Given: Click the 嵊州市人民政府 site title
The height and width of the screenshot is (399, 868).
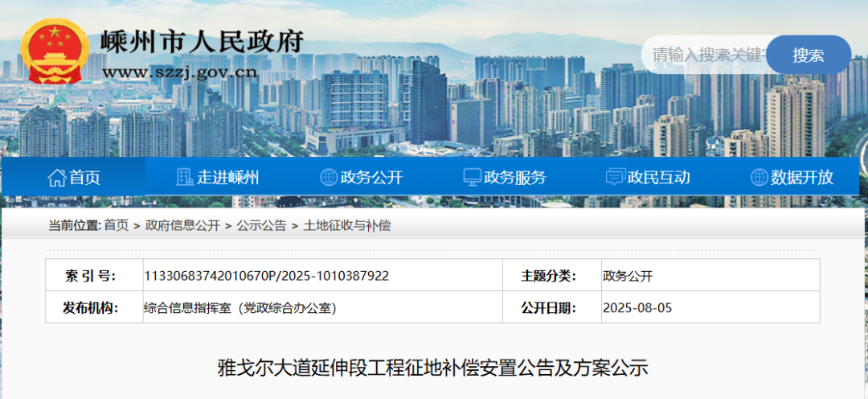Looking at the screenshot, I should [x=202, y=42].
